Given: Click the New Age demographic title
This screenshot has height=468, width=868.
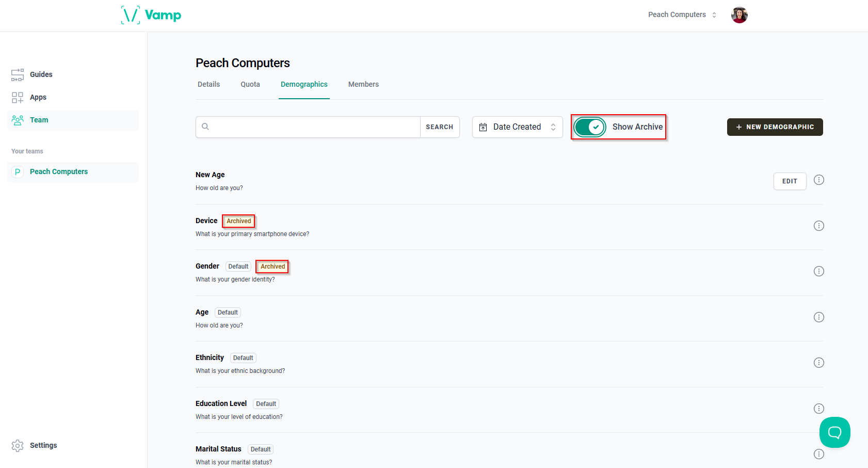Looking at the screenshot, I should 210,175.
